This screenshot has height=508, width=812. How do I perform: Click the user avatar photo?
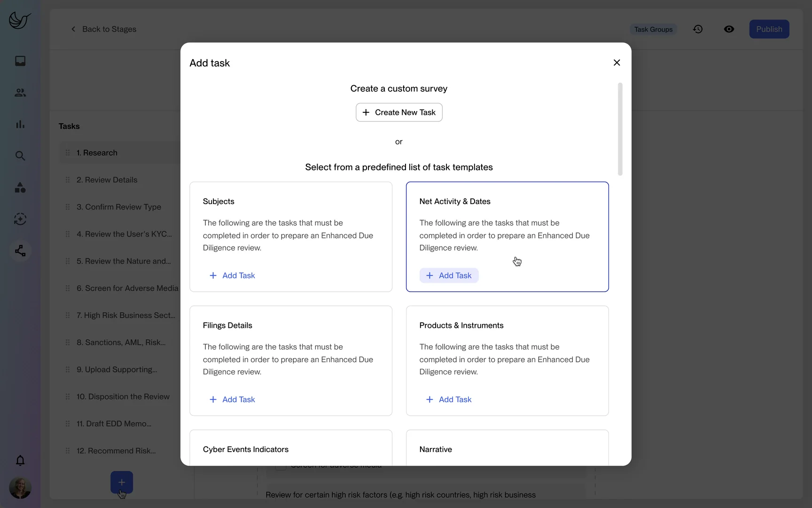[20, 488]
